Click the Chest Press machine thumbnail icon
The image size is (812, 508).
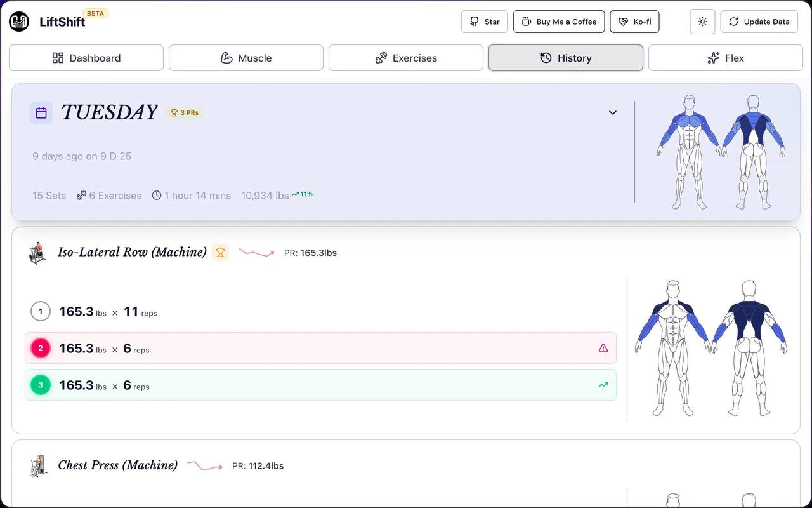click(x=37, y=465)
